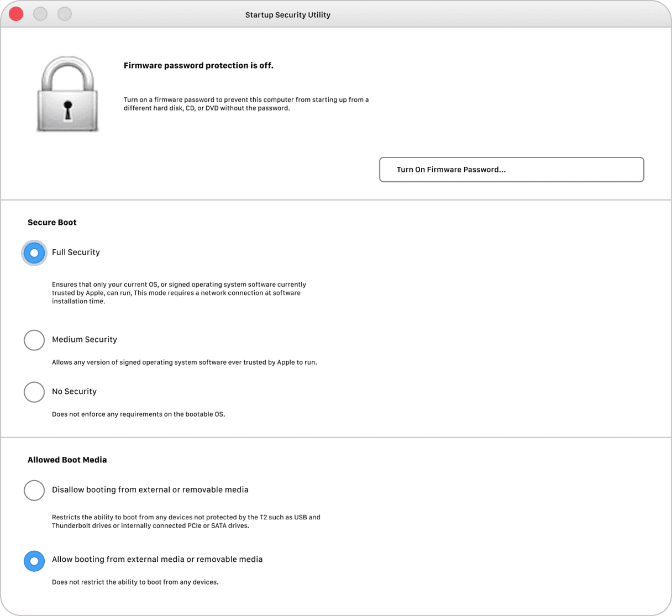Click the padlock icon
Image resolution: width=672 pixels, height=616 pixels.
[67, 94]
